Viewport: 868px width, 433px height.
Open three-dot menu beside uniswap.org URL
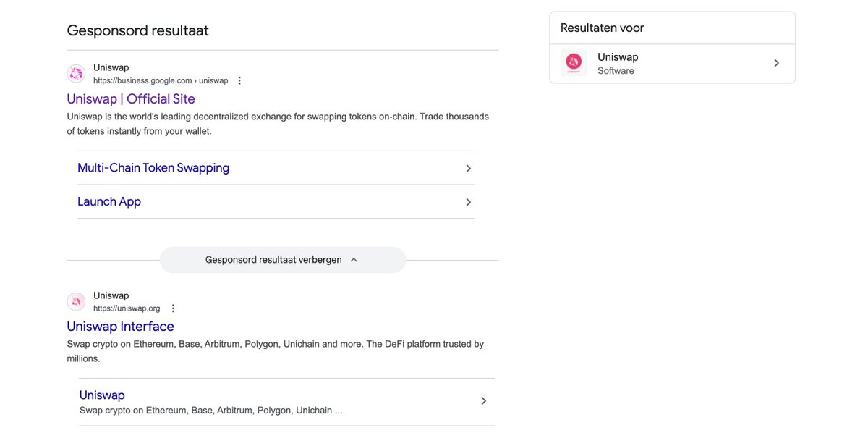(173, 308)
